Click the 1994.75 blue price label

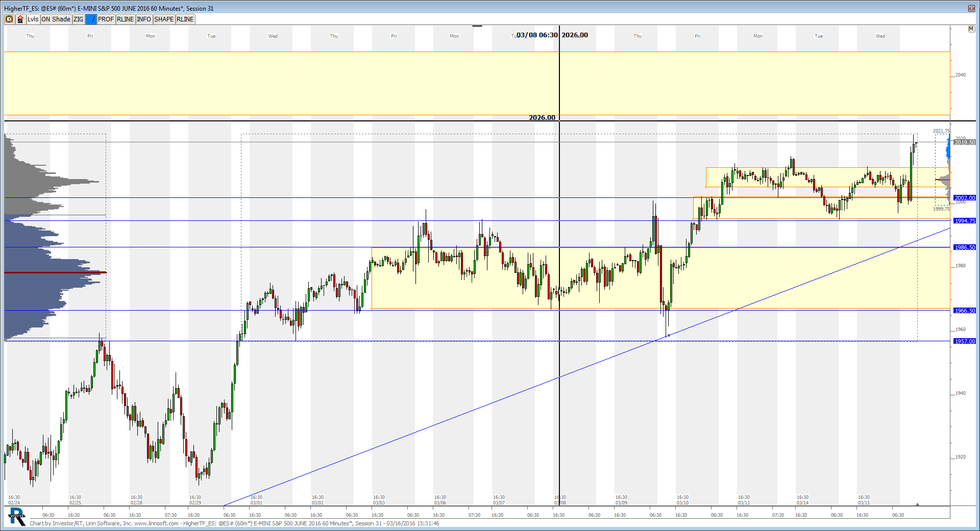(964, 221)
